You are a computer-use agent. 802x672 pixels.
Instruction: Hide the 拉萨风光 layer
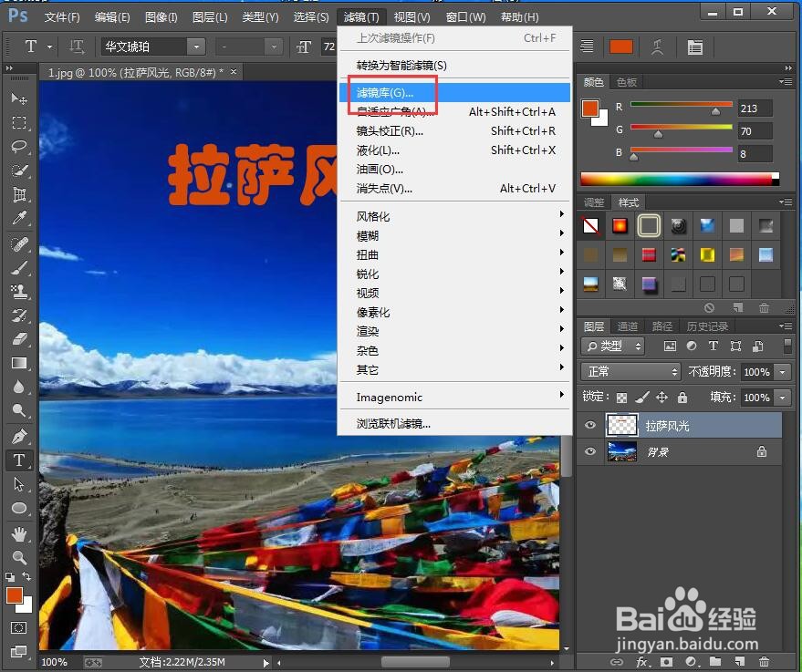[589, 425]
